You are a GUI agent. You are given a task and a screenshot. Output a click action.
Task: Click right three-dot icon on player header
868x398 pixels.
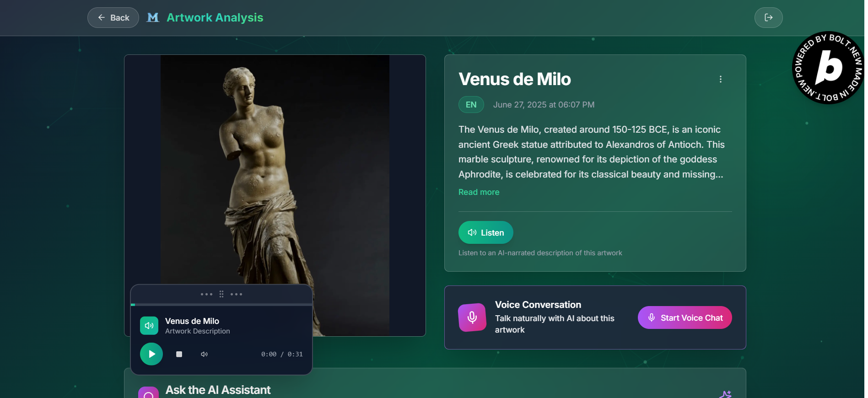point(237,294)
